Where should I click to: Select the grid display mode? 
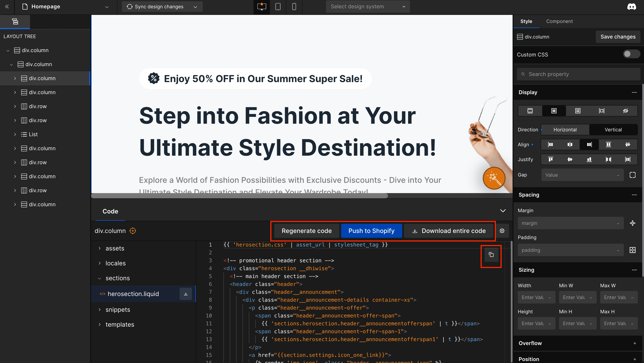[x=577, y=111]
